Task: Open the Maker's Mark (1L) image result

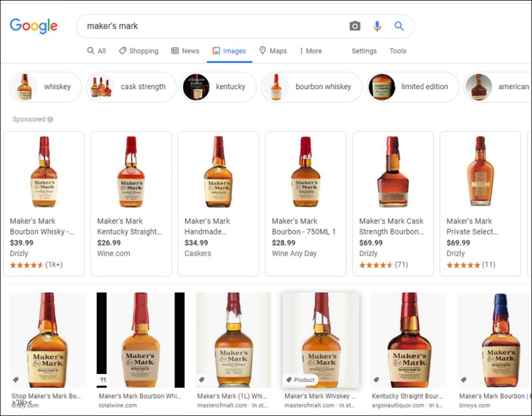Action: [x=234, y=340]
